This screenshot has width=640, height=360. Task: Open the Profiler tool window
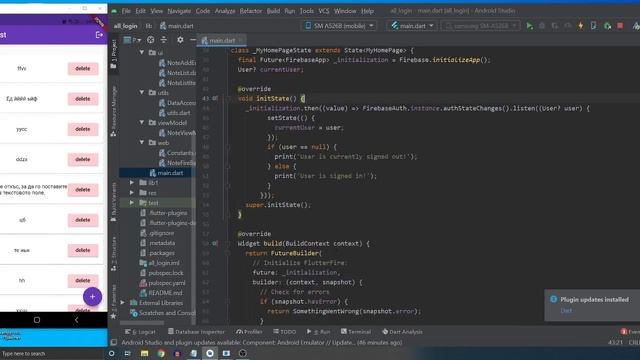point(249,332)
